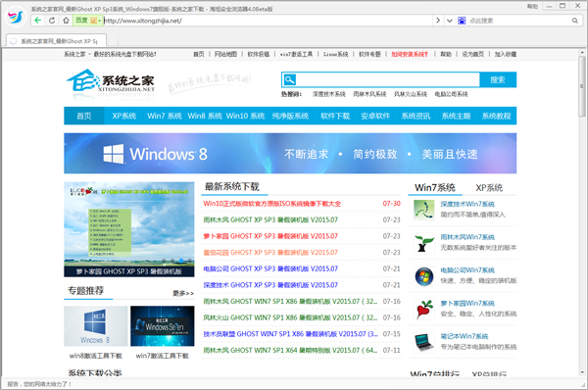Click the Baidu paw search engine icon
Viewport: 588px width, 390px height.
(x=462, y=21)
